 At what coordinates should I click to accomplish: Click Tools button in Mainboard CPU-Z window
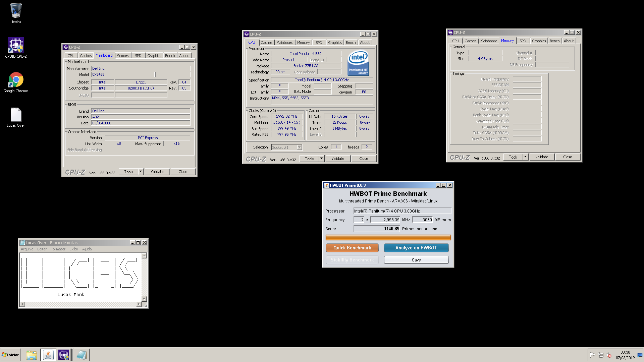pos(128,172)
